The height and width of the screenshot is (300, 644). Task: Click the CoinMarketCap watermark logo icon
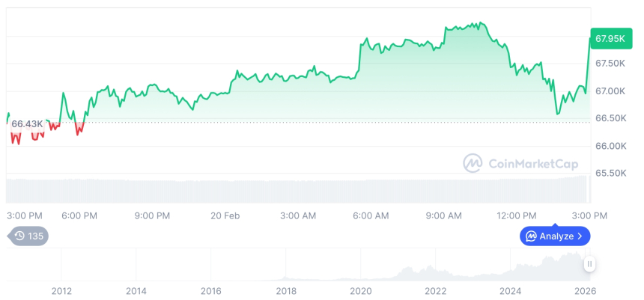pyautogui.click(x=473, y=163)
